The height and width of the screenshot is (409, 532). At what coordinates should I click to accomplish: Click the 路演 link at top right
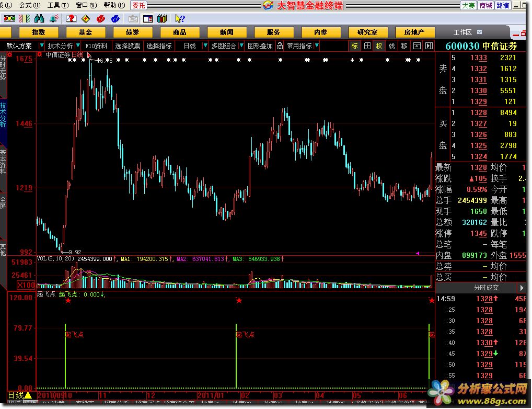click(503, 5)
